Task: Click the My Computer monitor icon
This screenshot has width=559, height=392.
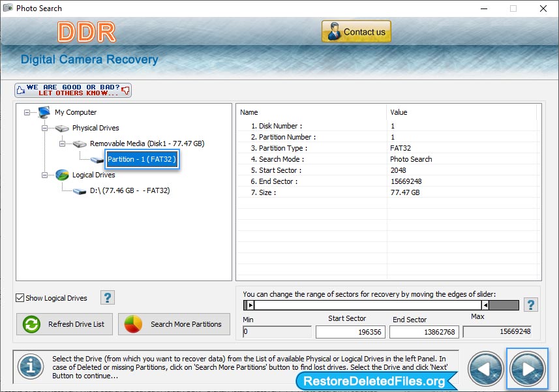Action: (x=44, y=112)
